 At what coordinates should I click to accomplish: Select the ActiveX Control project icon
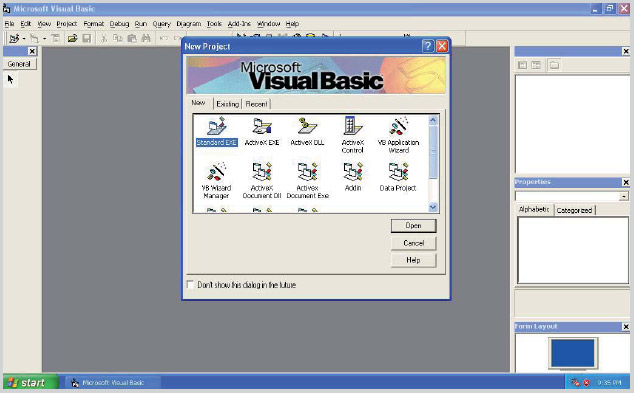click(x=353, y=126)
